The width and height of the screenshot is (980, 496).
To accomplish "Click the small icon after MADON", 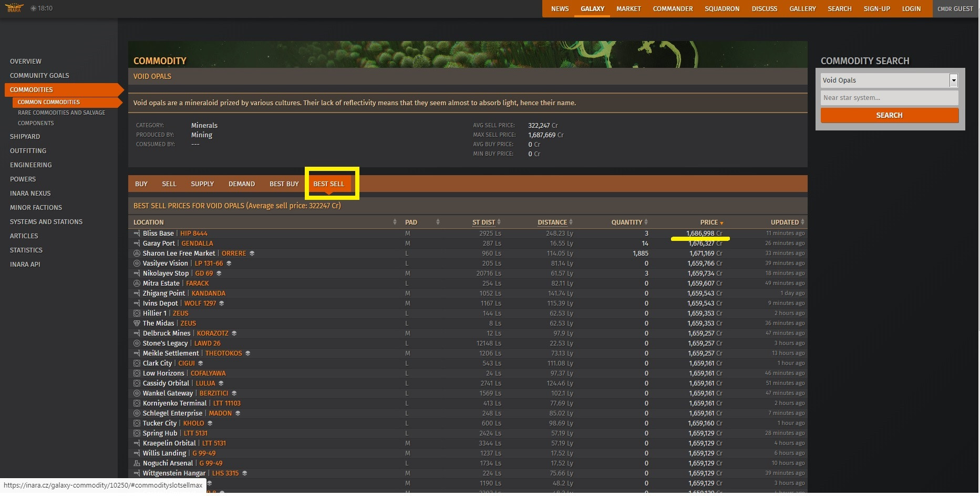I will 238,413.
